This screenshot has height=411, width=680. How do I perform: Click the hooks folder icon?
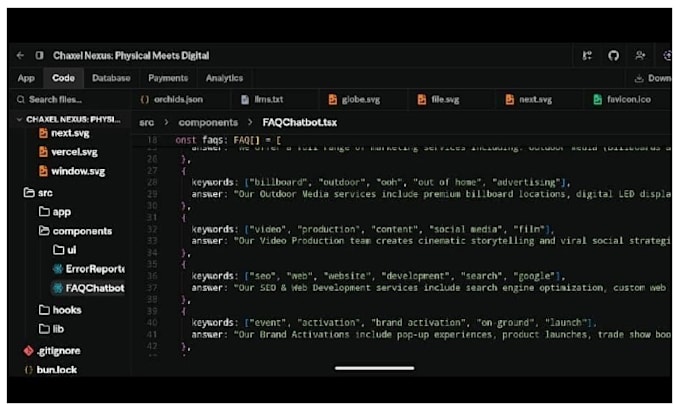(44, 310)
